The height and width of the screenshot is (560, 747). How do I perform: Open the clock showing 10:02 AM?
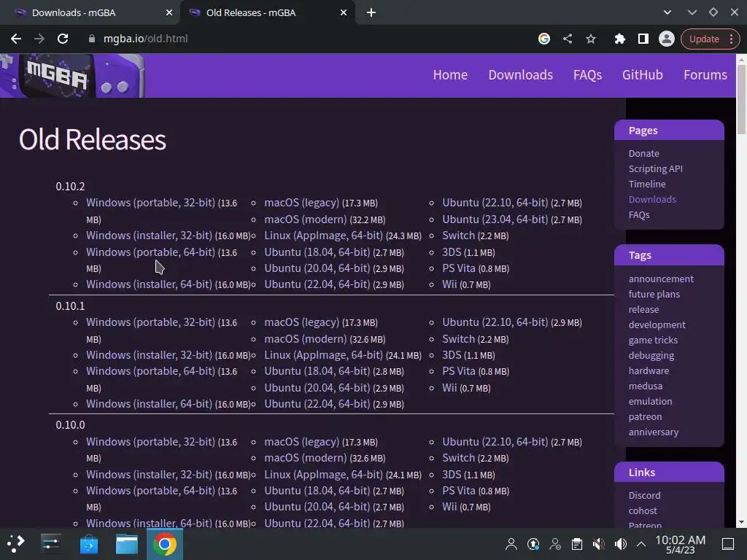(x=681, y=544)
